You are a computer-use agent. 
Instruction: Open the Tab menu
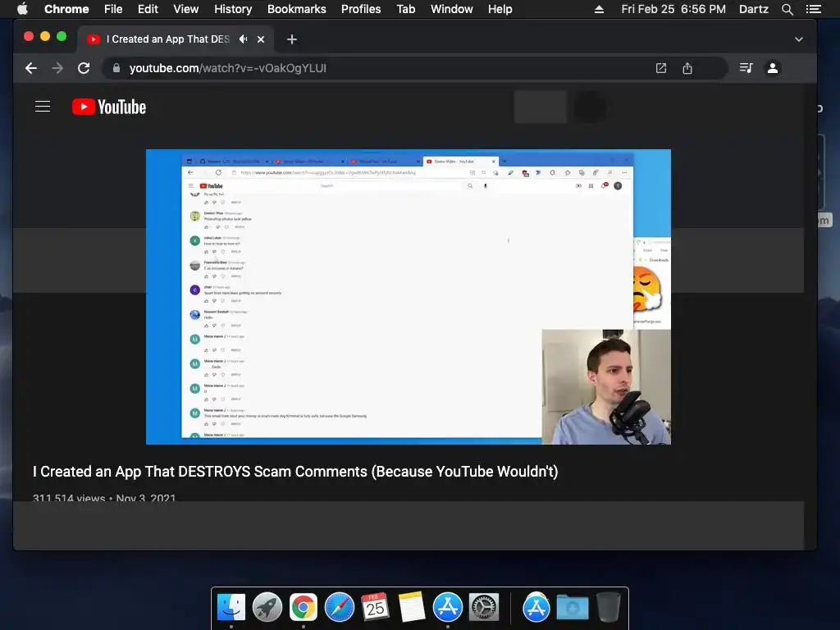coord(405,9)
